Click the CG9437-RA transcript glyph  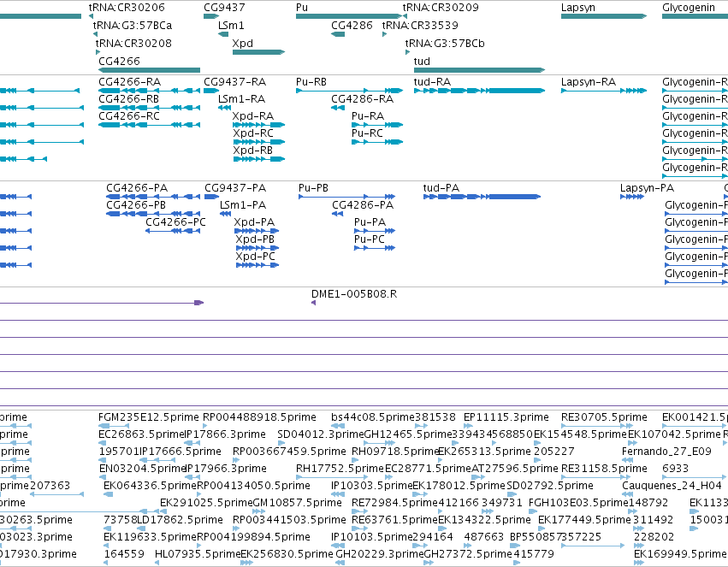coord(211,91)
